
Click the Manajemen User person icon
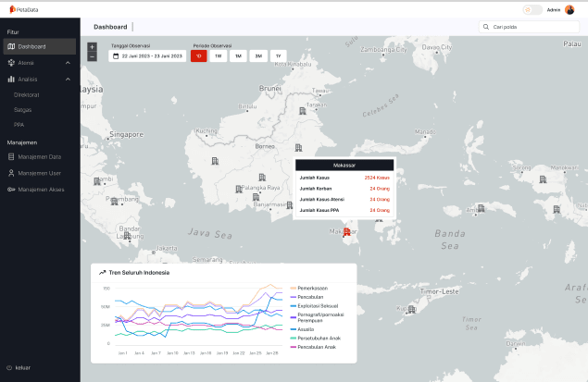(x=11, y=173)
